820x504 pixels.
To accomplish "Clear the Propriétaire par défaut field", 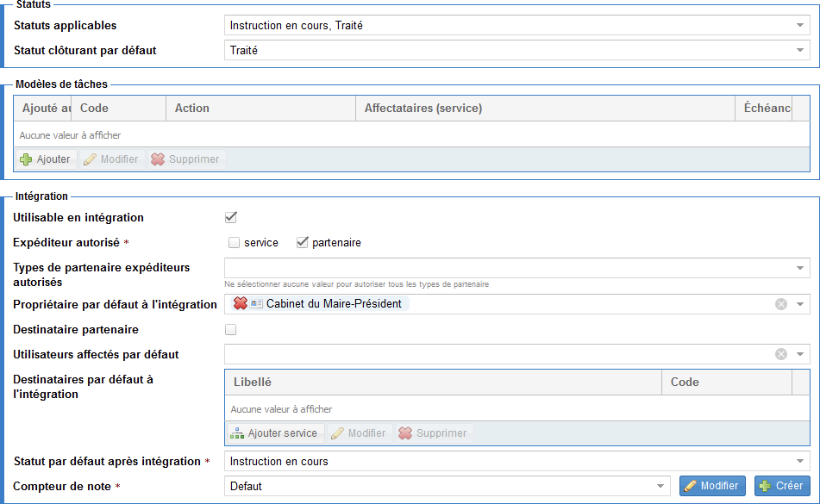I will [x=780, y=304].
